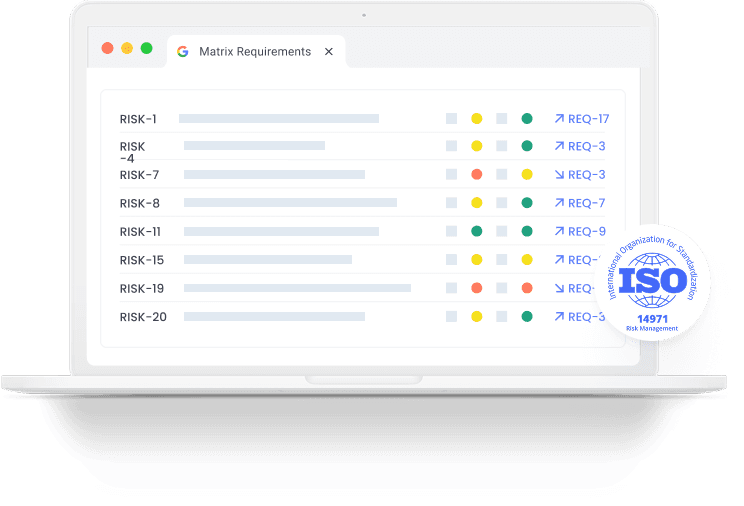Click the Google icon in the tab

click(x=183, y=52)
